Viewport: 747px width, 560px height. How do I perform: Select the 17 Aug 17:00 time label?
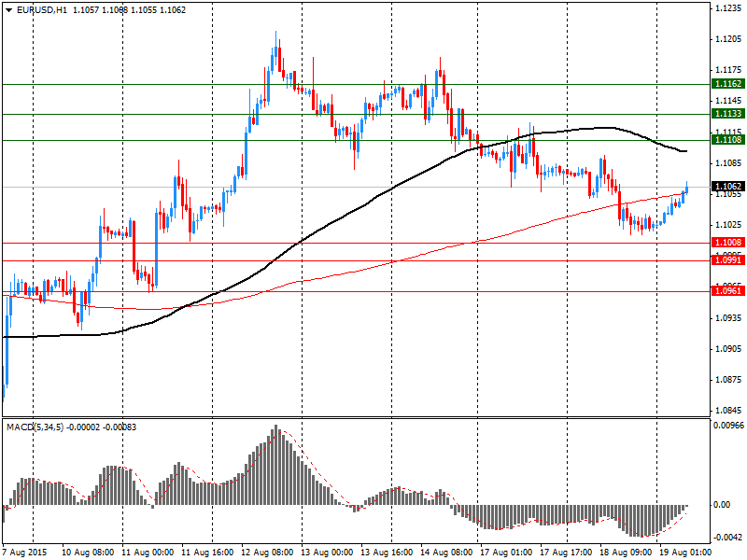pos(566,553)
